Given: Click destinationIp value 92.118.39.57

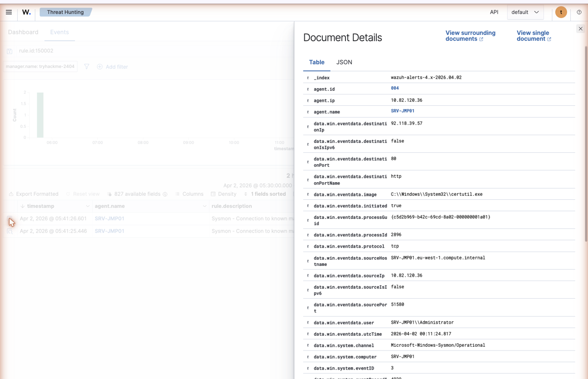Looking at the screenshot, I should coord(407,123).
